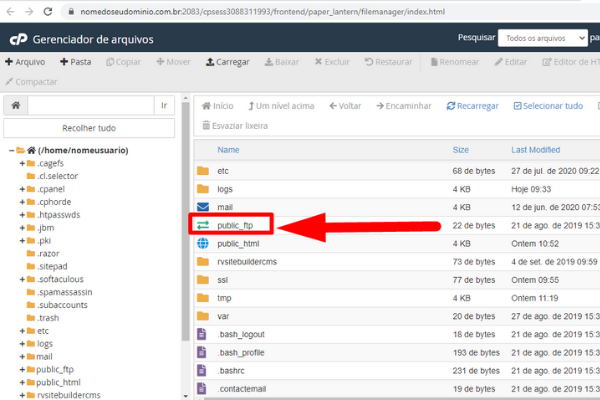Click the Restaurar toolbar item
The width and height of the screenshot is (600, 400).
[x=388, y=62]
